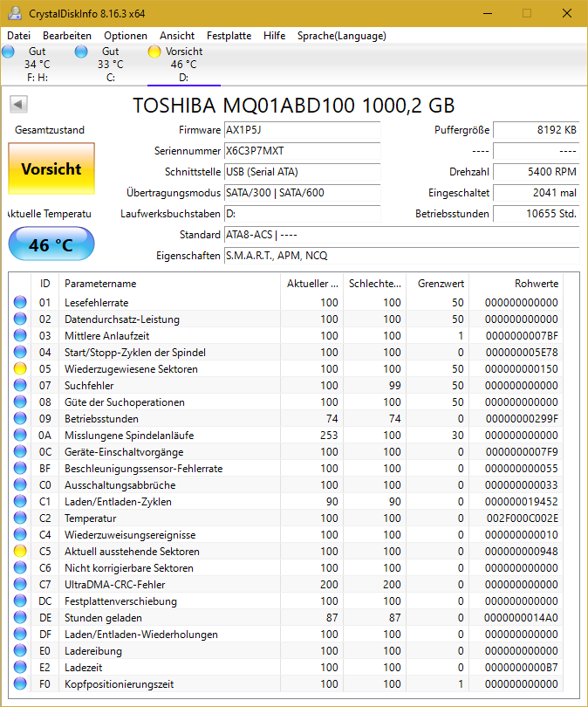Open the Bearbeiten menu
Screen dimensions: 588x707
coord(67,36)
